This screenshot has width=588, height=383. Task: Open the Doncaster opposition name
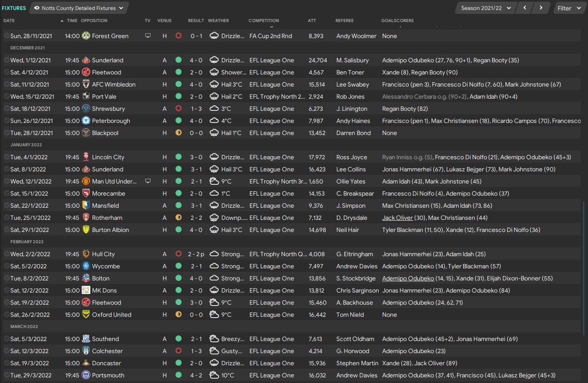click(106, 363)
